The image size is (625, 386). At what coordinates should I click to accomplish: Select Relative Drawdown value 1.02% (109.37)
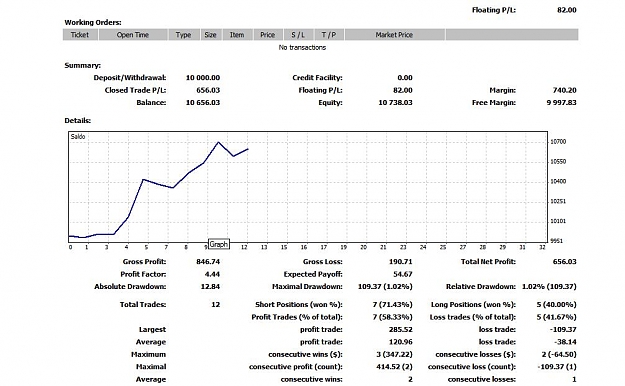[549, 287]
